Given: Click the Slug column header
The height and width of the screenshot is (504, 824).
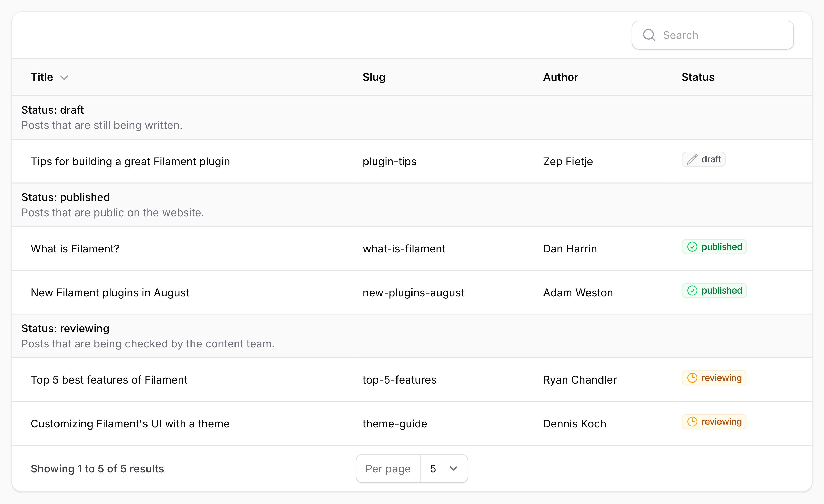Looking at the screenshot, I should (x=374, y=77).
